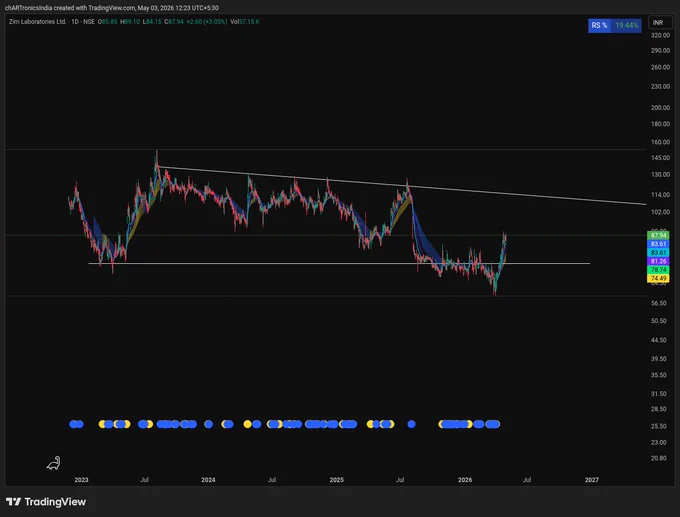The image size is (680, 517).
Task: Select the 19.44% relative strength value
Action: click(x=626, y=26)
